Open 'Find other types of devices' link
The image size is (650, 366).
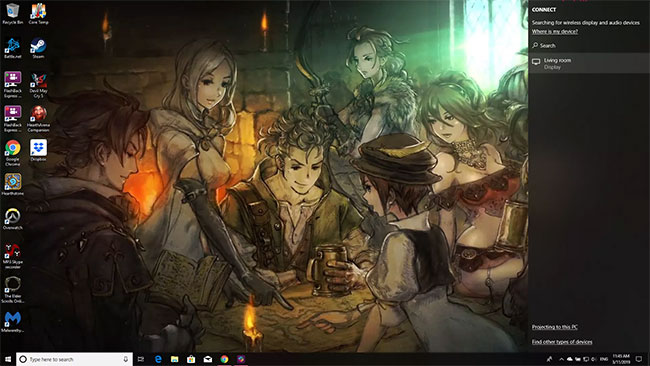tap(562, 342)
